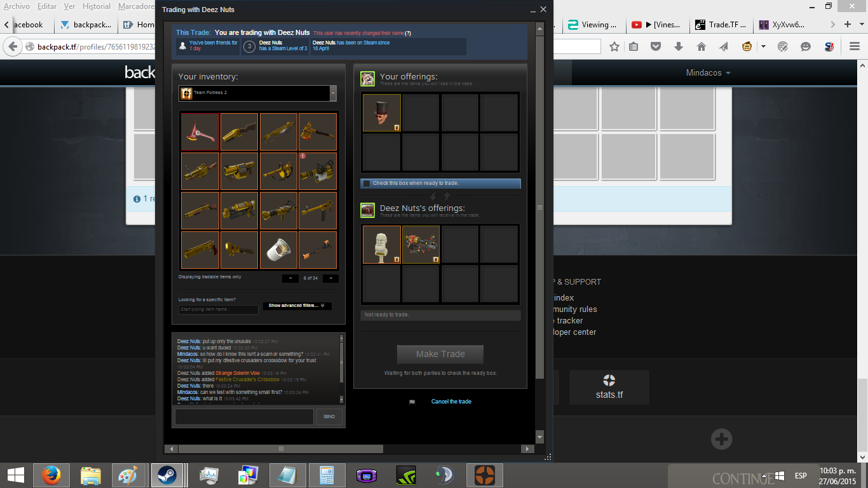Open the Team Fortress 2 inventory dropdown
The height and width of the screenshot is (488, 868).
(x=257, y=93)
